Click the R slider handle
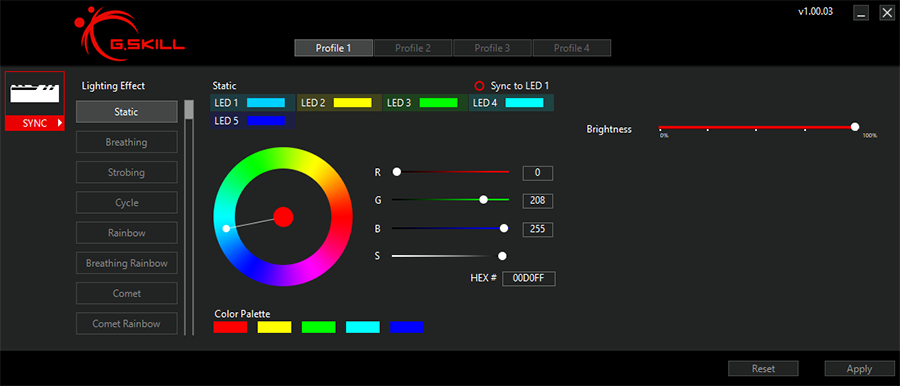900x386 pixels. tap(397, 172)
